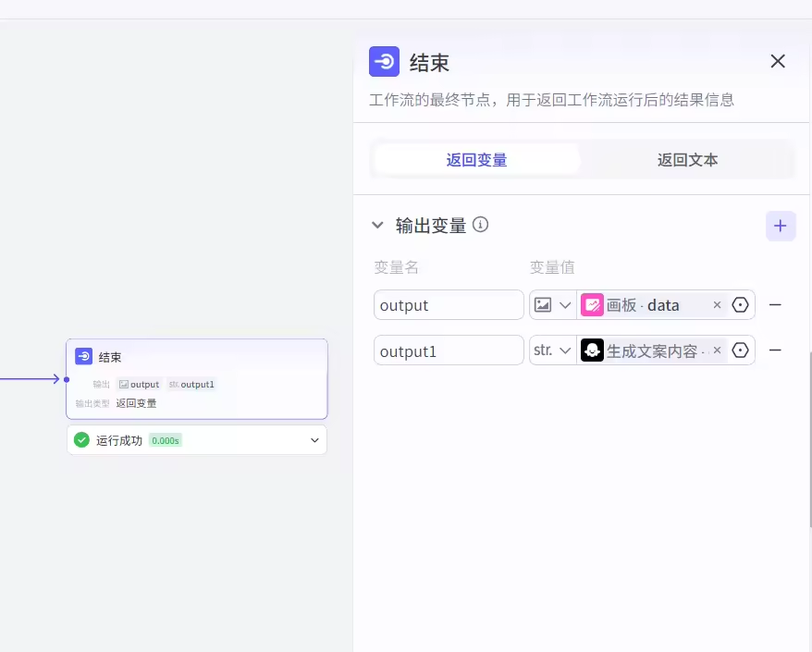Clear the 生成文案内容 variable reference
This screenshot has width=812, height=652.
[717, 351]
